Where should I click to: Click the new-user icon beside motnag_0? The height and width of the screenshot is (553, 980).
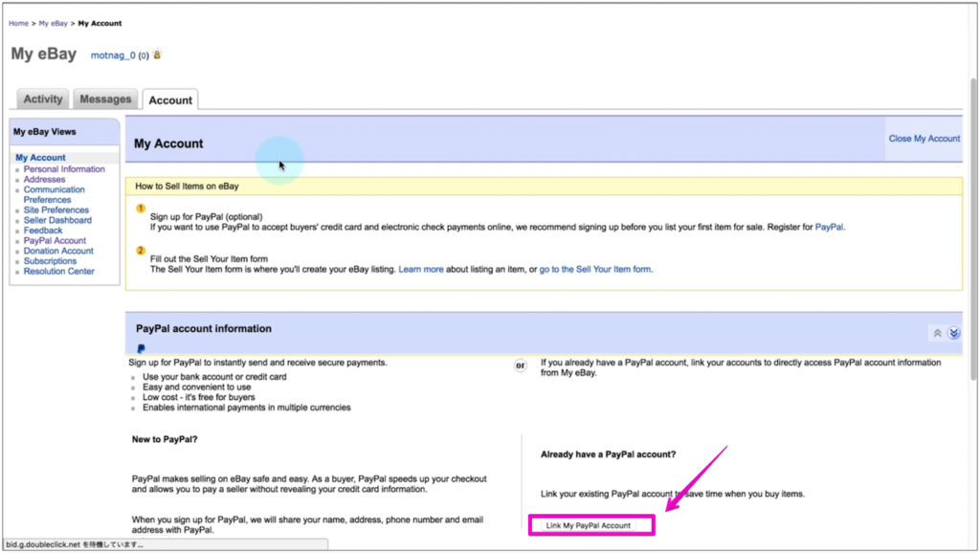[x=158, y=55]
